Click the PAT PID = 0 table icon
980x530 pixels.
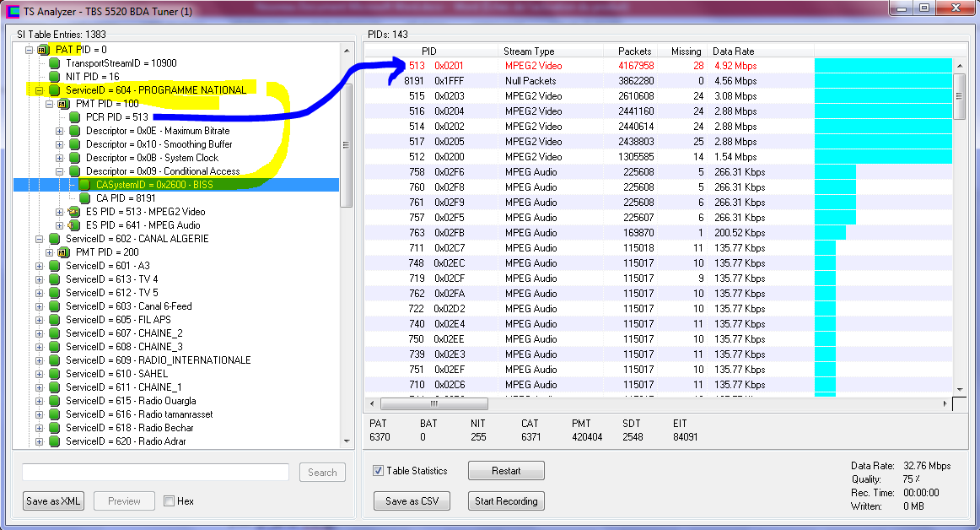pos(43,50)
